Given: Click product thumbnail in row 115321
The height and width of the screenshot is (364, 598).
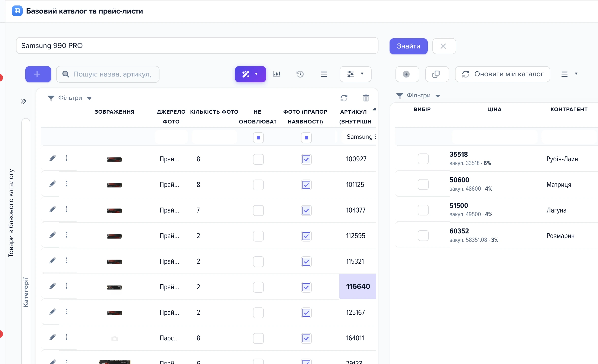Looking at the screenshot, I should click(x=114, y=262).
